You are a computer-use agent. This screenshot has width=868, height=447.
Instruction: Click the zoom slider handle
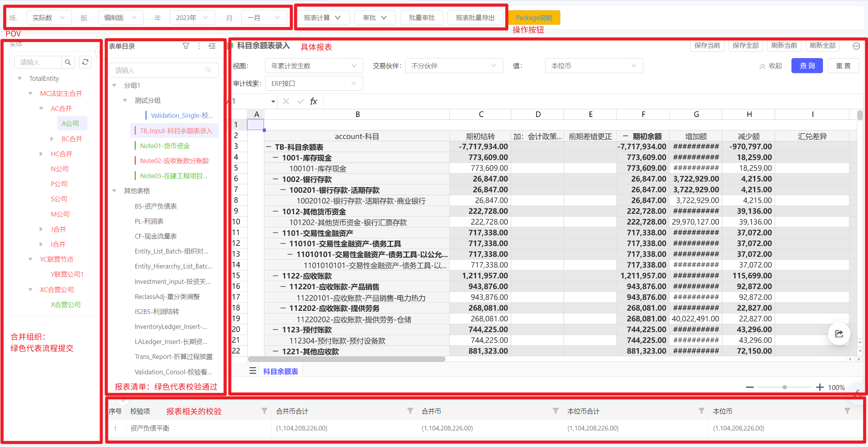(785, 387)
